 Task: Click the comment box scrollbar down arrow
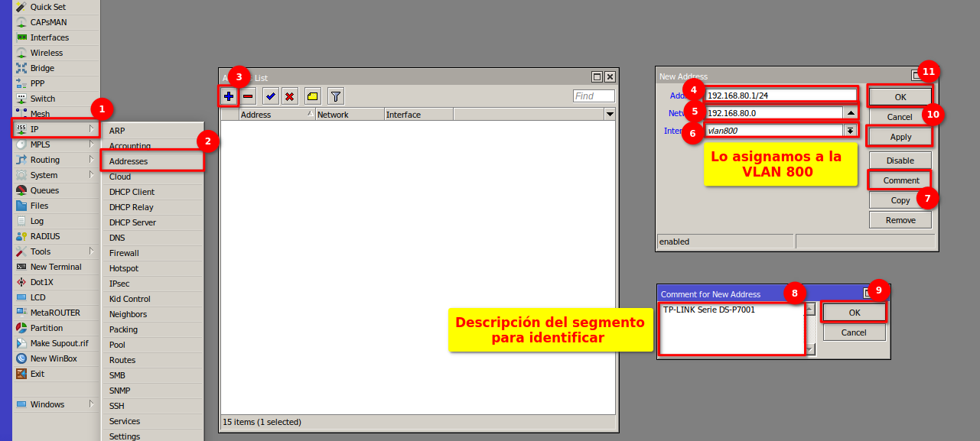point(810,349)
